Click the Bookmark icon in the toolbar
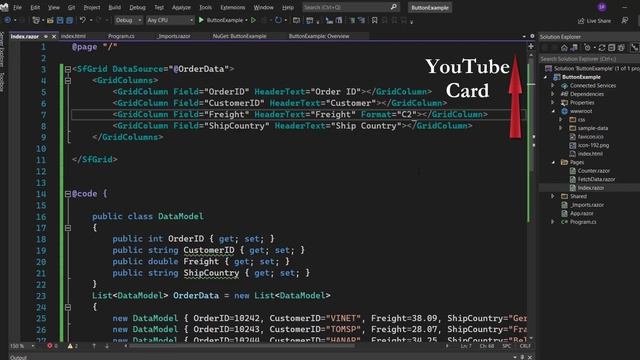The image size is (640, 360). [x=374, y=20]
